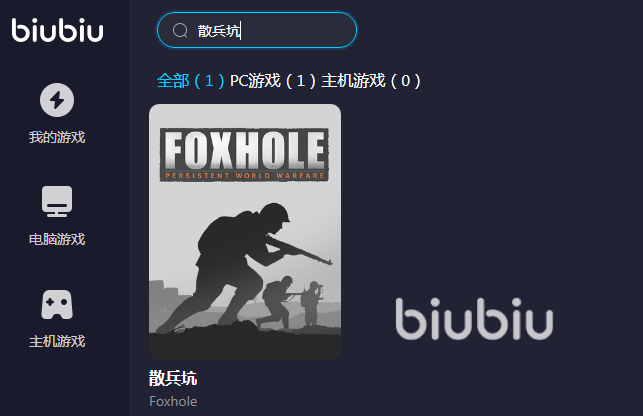Open 我的游戏 via the lightning bolt icon

(57, 100)
